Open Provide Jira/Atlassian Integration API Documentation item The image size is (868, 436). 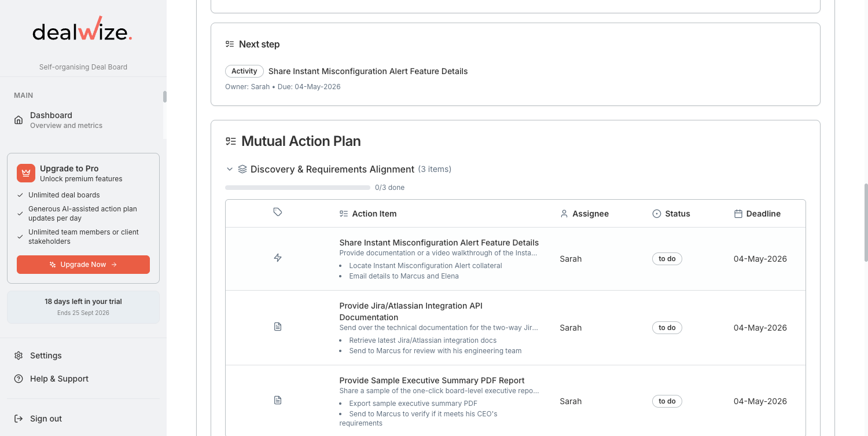tap(411, 312)
